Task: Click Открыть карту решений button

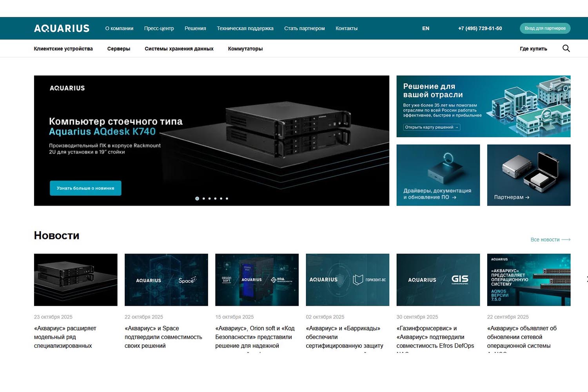Action: 431,127
